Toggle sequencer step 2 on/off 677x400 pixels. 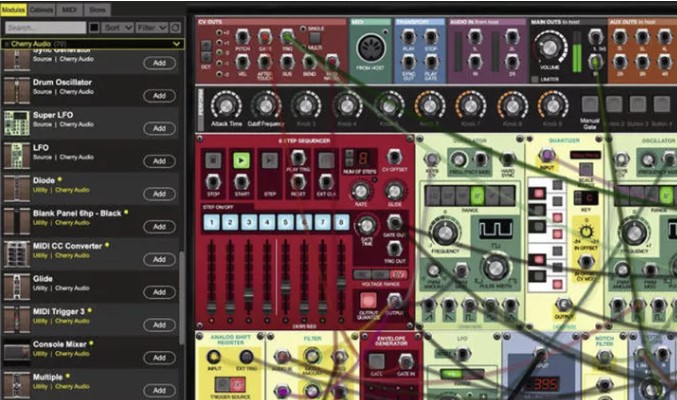(230, 222)
